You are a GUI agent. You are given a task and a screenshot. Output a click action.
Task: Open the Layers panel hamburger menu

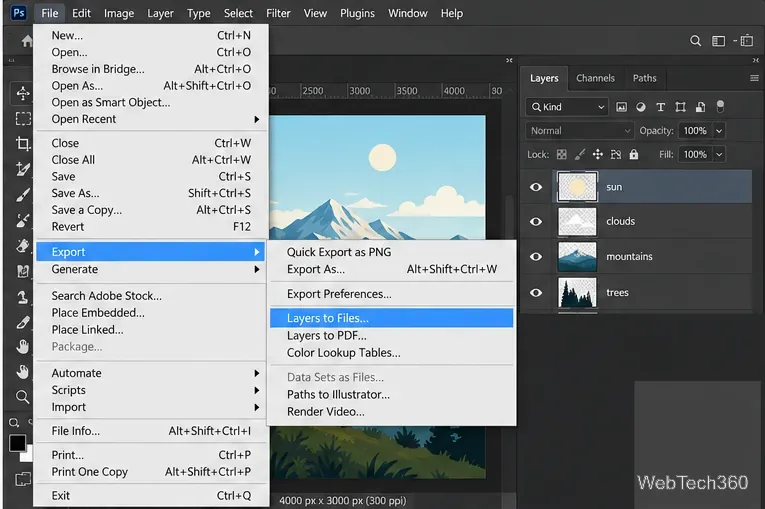click(x=754, y=78)
